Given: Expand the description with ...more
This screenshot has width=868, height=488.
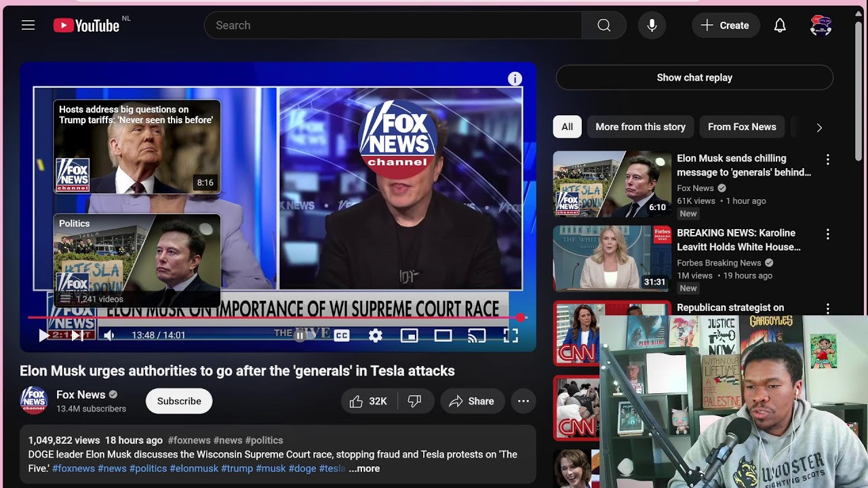Looking at the screenshot, I should (364, 468).
